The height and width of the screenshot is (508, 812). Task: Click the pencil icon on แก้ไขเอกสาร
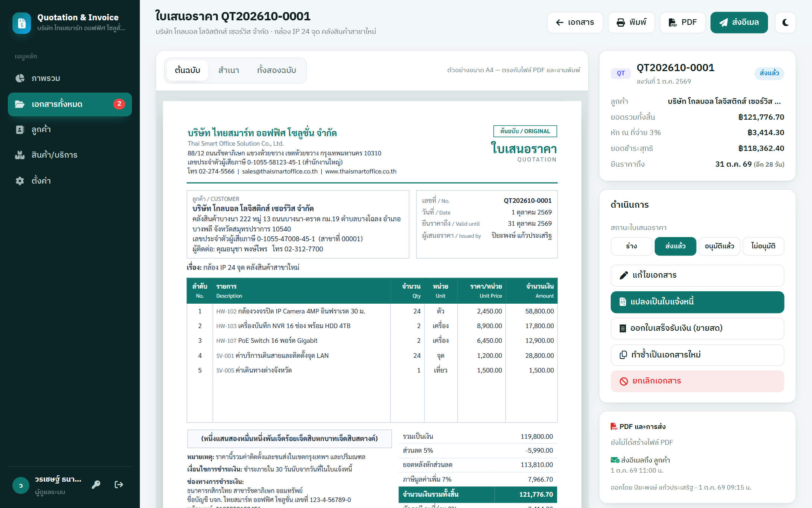(x=624, y=275)
